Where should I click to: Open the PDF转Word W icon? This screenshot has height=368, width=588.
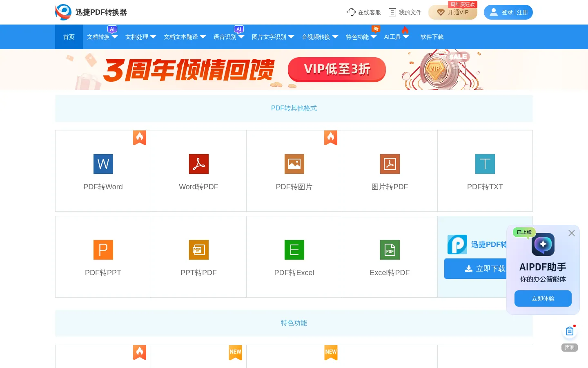pyautogui.click(x=103, y=164)
